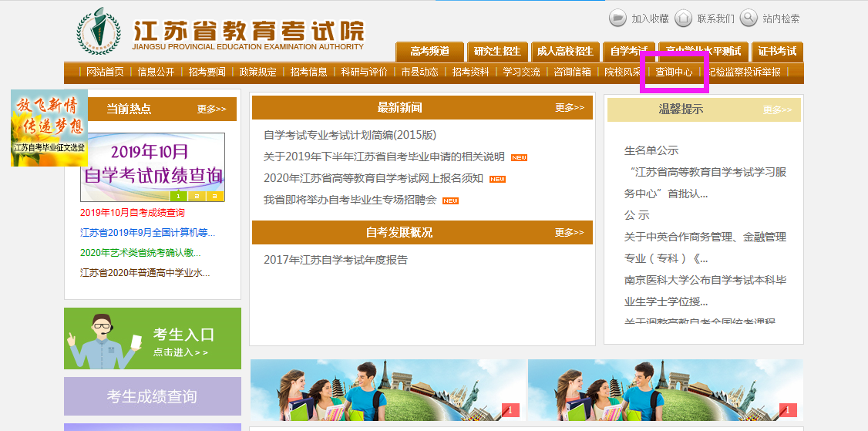868x431 pixels.
Task: Click the green 考生入口 button
Action: (x=152, y=338)
